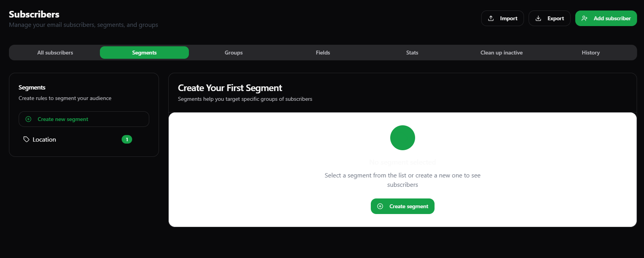The width and height of the screenshot is (644, 258).
Task: Click the green count badge next to Location
Action: pos(127,139)
